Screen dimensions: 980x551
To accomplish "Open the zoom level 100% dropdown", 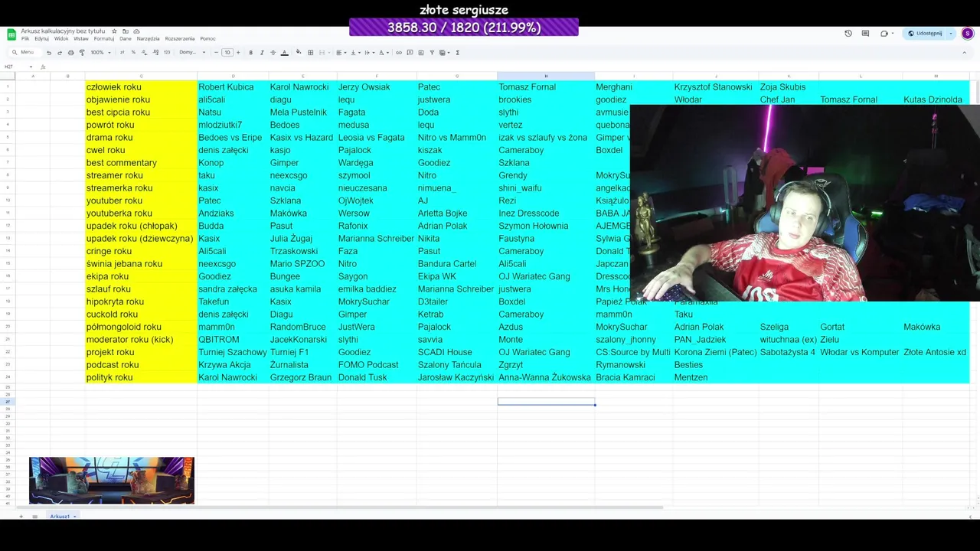I will click(x=102, y=53).
